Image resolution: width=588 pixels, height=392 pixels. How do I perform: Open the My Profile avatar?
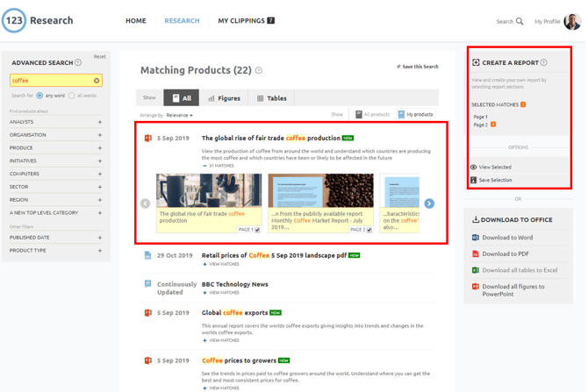pos(572,21)
